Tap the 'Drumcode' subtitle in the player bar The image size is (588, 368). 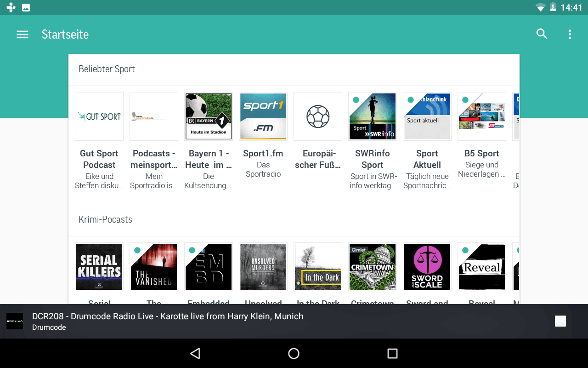point(49,328)
